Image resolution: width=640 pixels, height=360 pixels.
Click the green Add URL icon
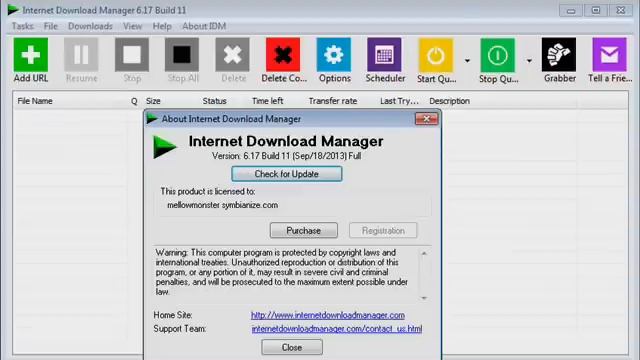pos(31,55)
